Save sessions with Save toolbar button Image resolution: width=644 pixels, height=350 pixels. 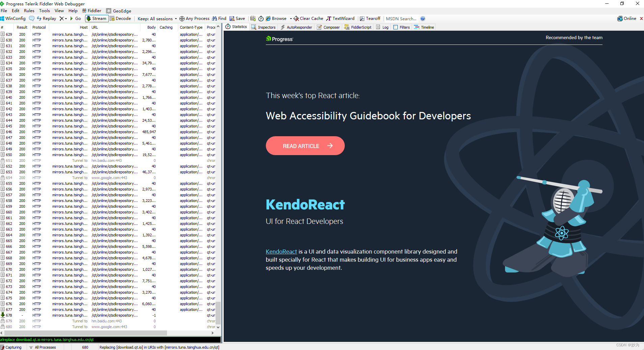pyautogui.click(x=237, y=19)
